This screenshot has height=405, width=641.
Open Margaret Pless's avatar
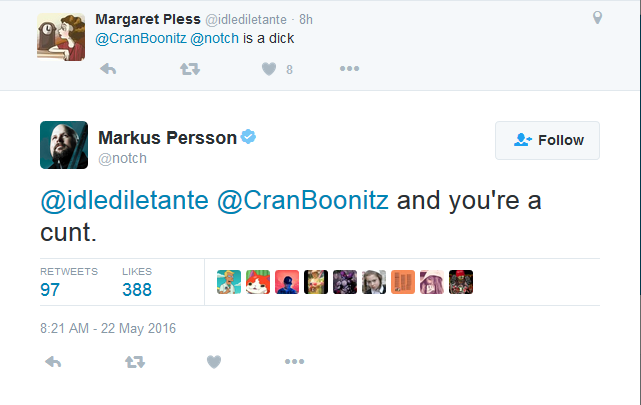coord(61,37)
